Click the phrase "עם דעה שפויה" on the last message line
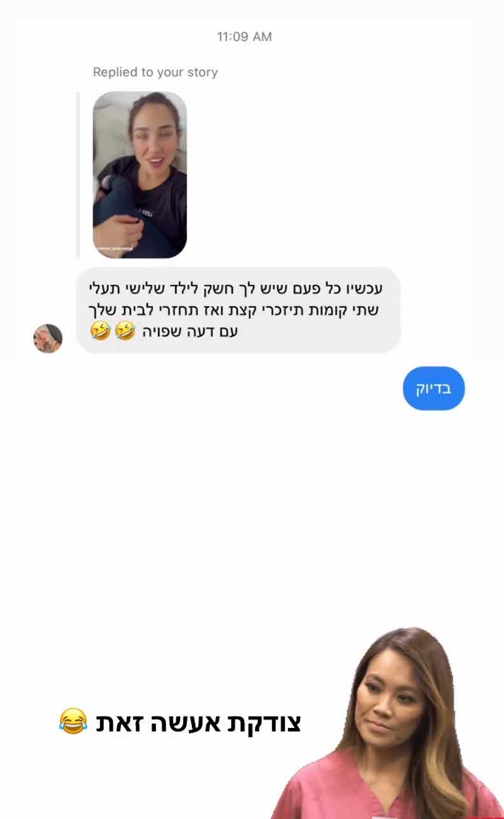This screenshot has height=819, width=504. (x=189, y=331)
